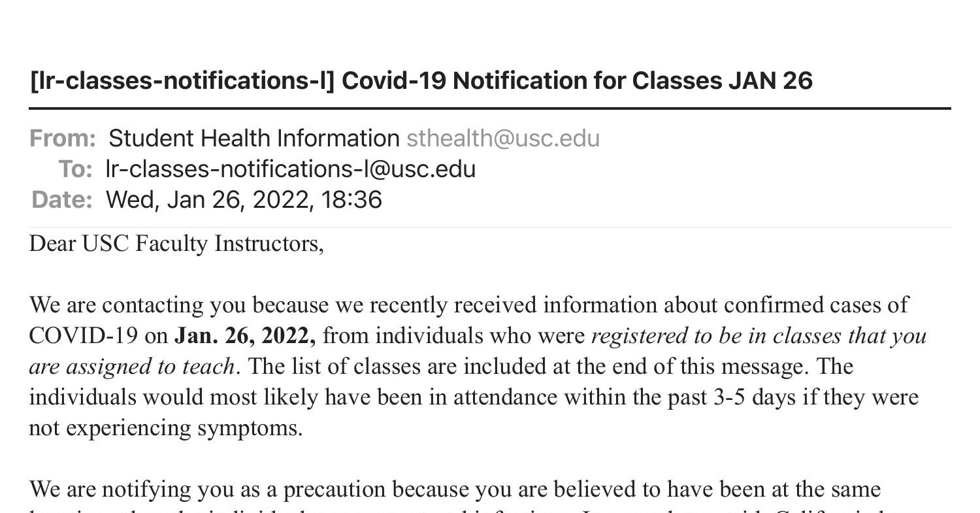The image size is (980, 513).
Task: Click italic words are assigned to teach
Action: (x=132, y=367)
